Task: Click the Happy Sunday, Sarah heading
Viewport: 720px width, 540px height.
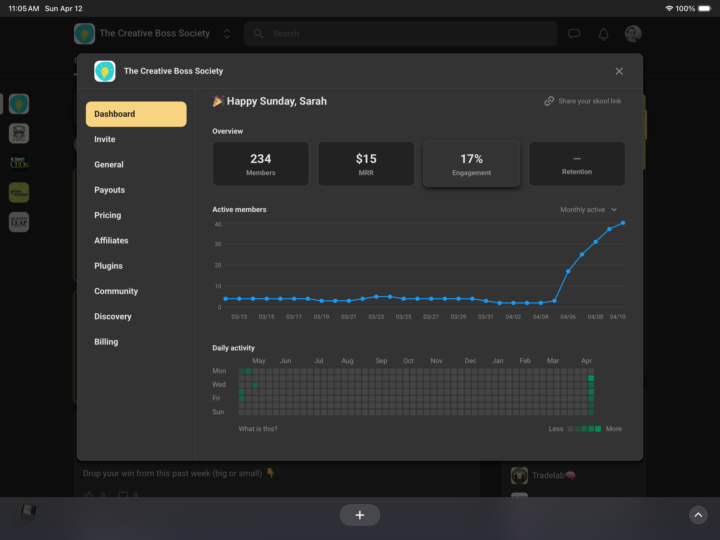Action: point(276,101)
